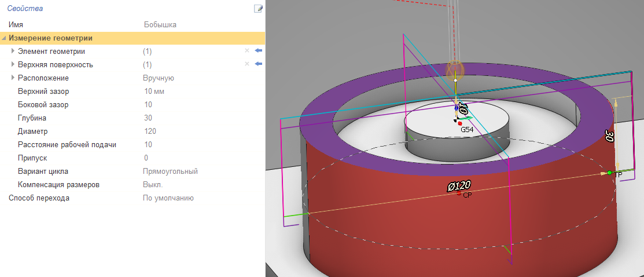Click the edit properties icon in panel header
644x277 pixels.
pyautogui.click(x=259, y=8)
